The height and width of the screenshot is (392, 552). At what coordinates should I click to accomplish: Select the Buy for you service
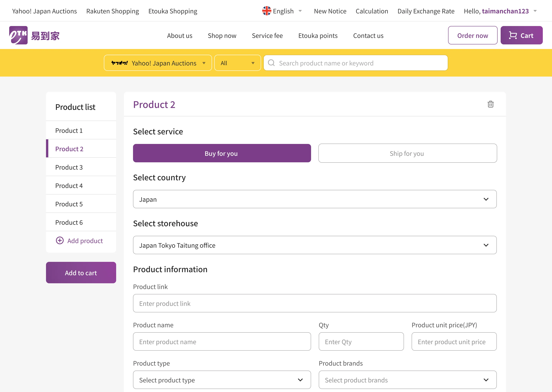(x=222, y=153)
